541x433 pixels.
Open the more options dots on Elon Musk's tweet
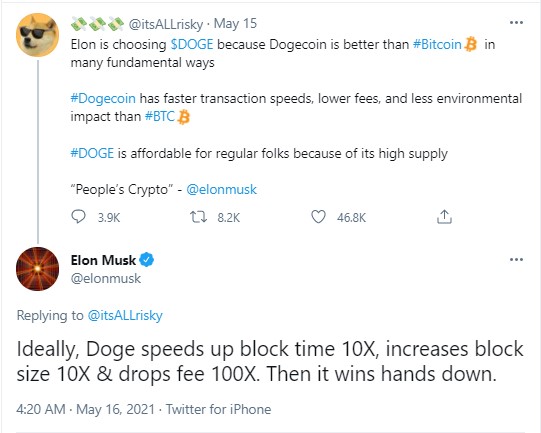coord(516,259)
